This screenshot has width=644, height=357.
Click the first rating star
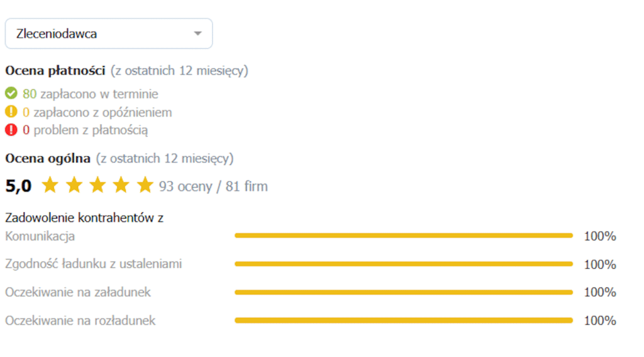[x=50, y=185]
